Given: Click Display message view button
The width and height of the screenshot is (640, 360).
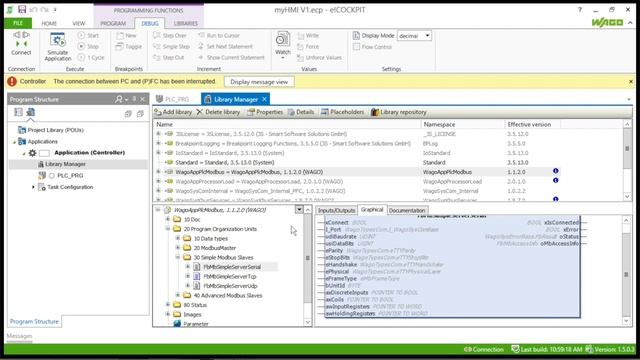Looking at the screenshot, I should pos(259,82).
